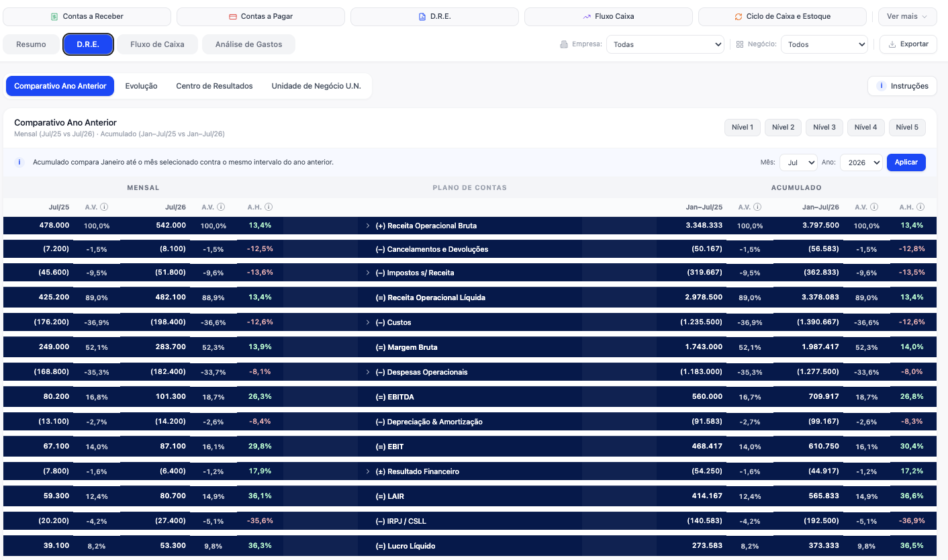The width and height of the screenshot is (948, 560).
Task: Click A.V. info icon beside Jul/25
Action: 104,207
